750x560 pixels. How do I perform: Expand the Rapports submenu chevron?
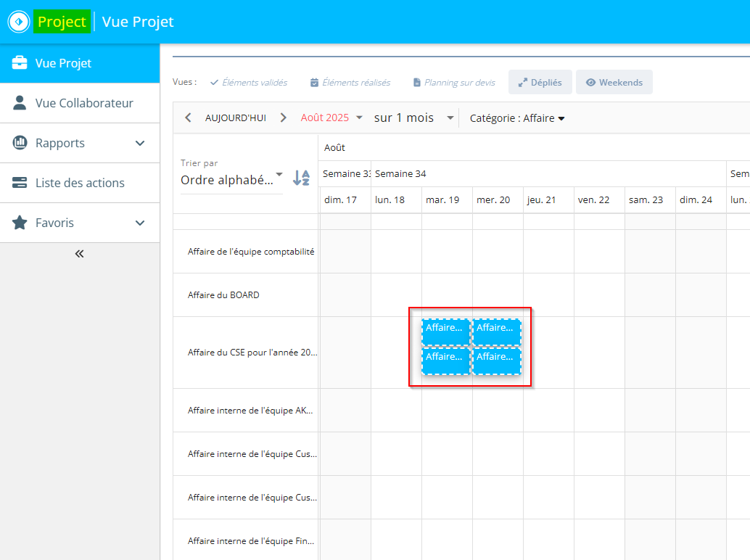click(141, 143)
